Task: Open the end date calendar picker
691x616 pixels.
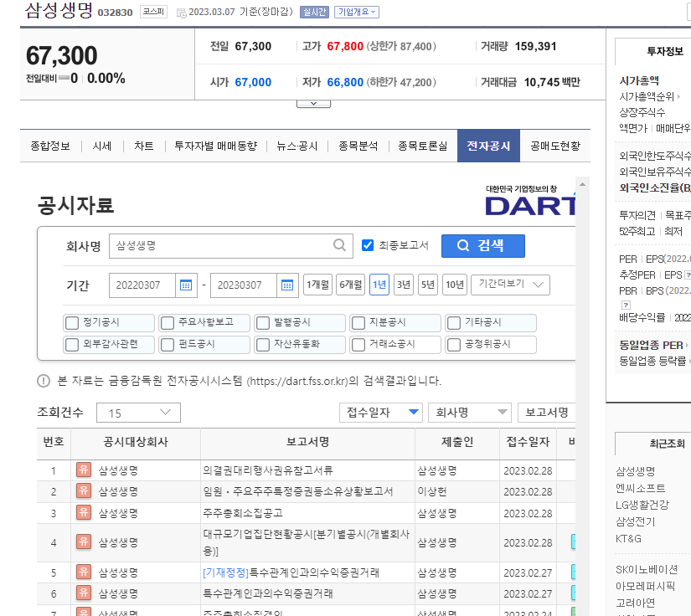Action: pyautogui.click(x=287, y=285)
